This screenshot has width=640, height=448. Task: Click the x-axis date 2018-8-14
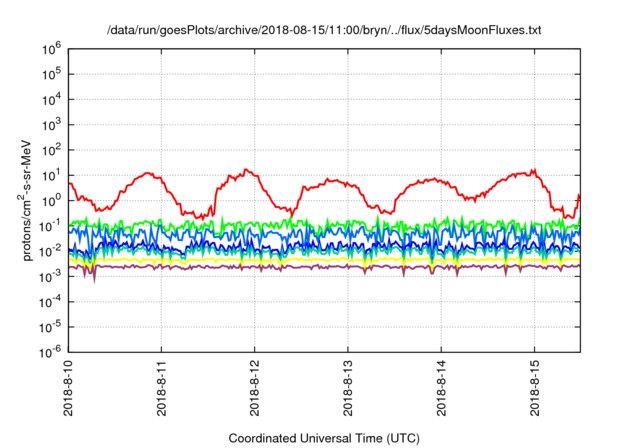tap(441, 388)
